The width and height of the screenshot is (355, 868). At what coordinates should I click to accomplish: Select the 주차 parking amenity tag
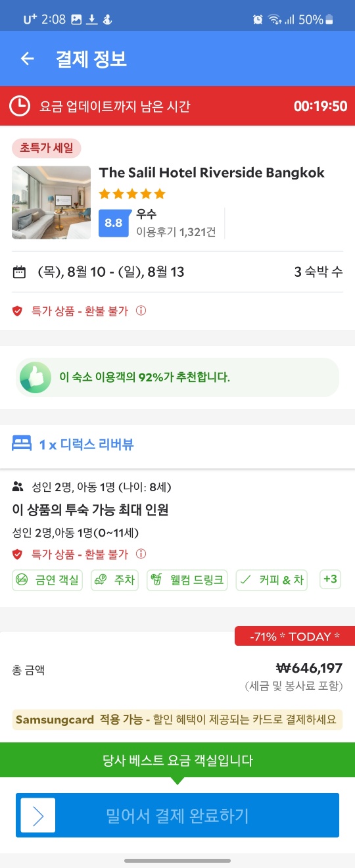[114, 580]
